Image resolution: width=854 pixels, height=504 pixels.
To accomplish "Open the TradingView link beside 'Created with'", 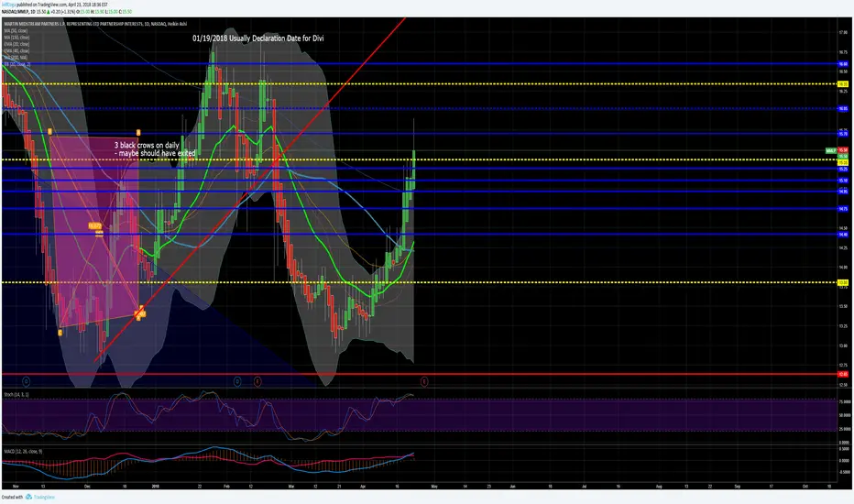I will click(44, 497).
